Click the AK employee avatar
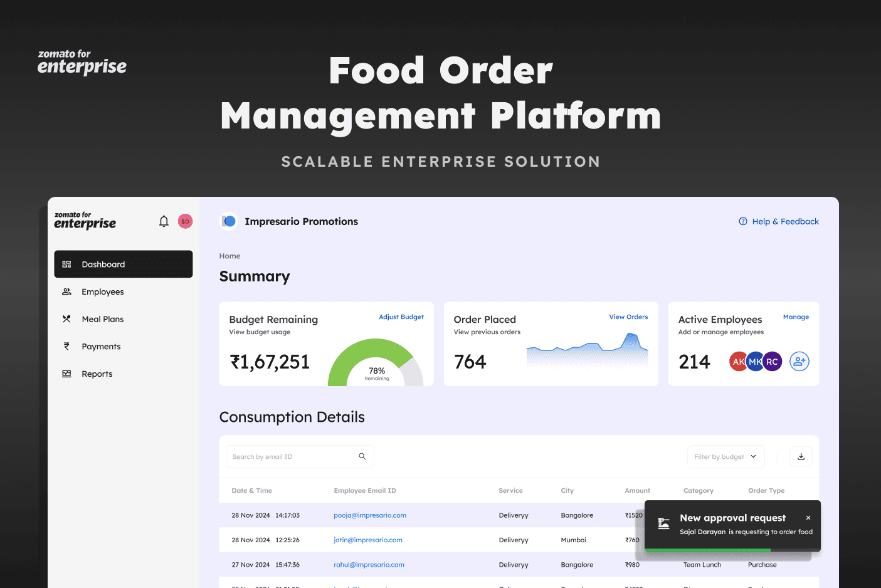Image resolution: width=881 pixels, height=588 pixels. (x=739, y=361)
